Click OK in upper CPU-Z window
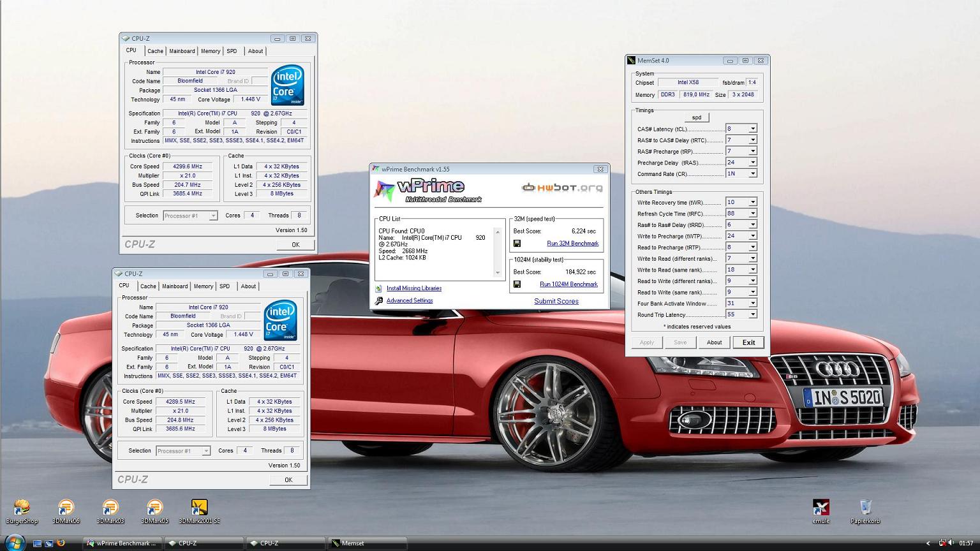Image resolution: width=980 pixels, height=551 pixels. pos(295,244)
